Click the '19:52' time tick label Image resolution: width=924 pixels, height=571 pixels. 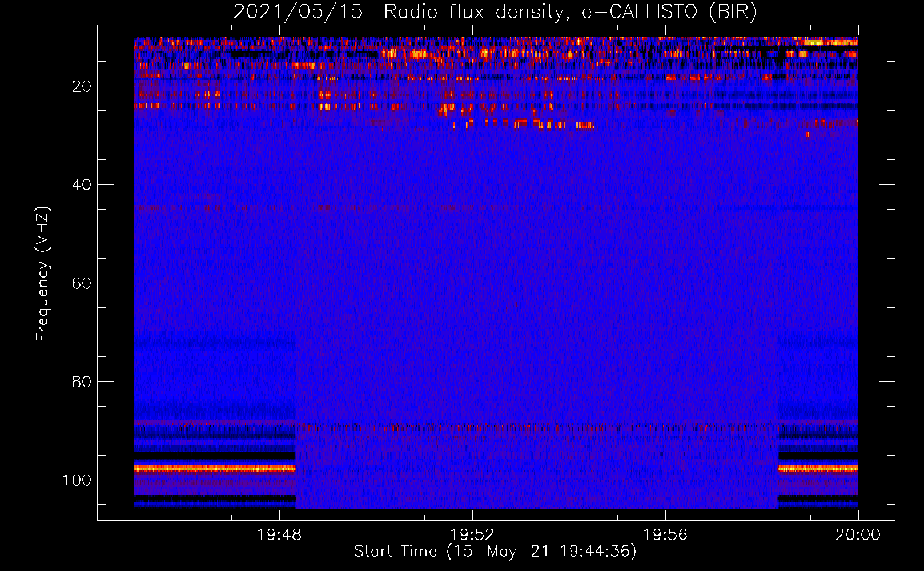tap(472, 535)
